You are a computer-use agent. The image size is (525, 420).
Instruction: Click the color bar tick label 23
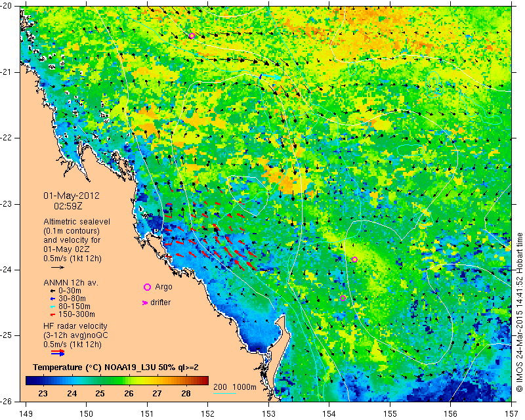point(43,394)
